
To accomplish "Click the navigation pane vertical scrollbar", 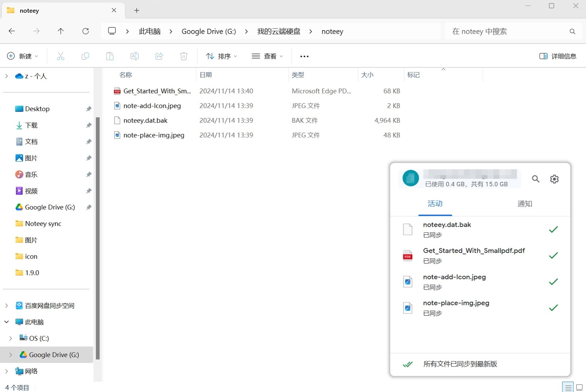I will [x=98, y=238].
